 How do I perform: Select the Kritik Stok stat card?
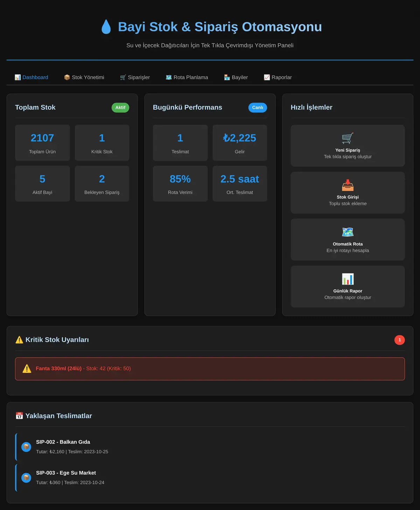tap(102, 143)
